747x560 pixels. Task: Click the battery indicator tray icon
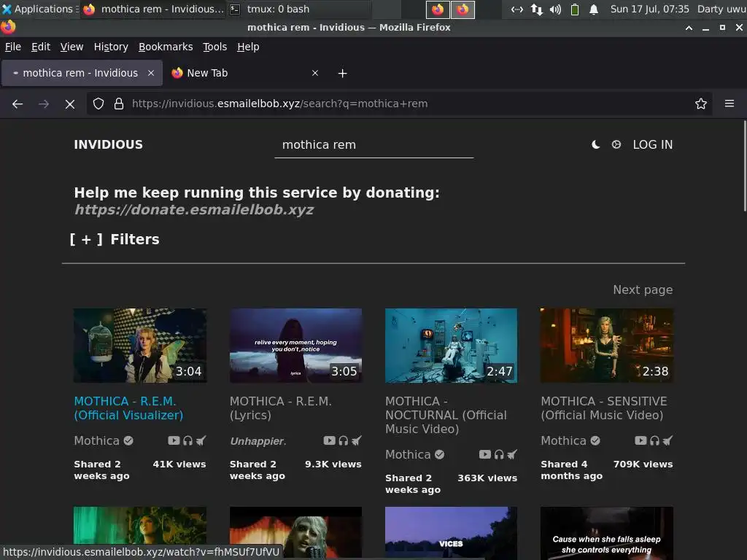pos(575,9)
